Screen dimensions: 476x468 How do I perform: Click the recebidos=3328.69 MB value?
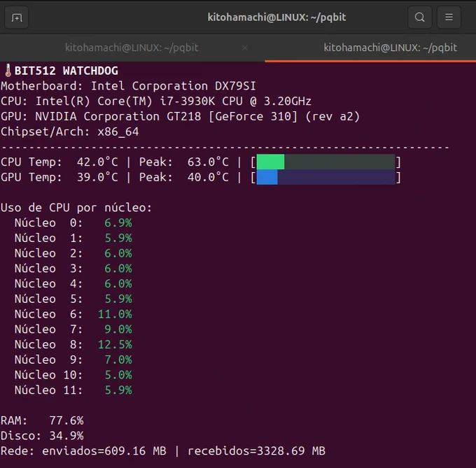(256, 451)
